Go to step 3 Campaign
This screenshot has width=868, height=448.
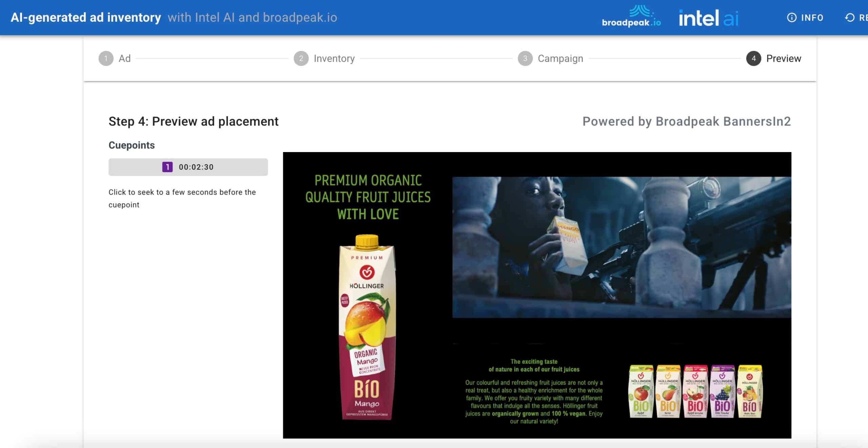click(x=551, y=58)
